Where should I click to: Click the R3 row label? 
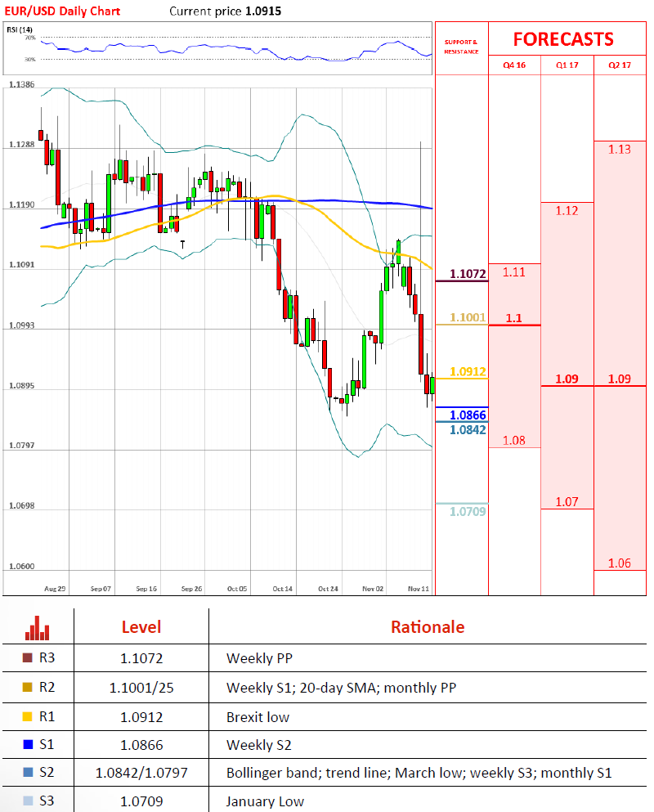pos(47,657)
